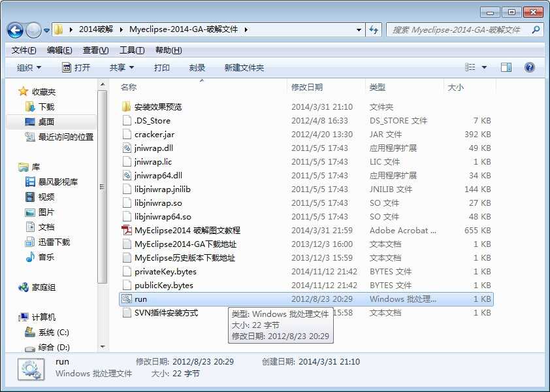Select the jniwrap.dll file icon
The height and width of the screenshot is (392, 550).
pyautogui.click(x=127, y=148)
